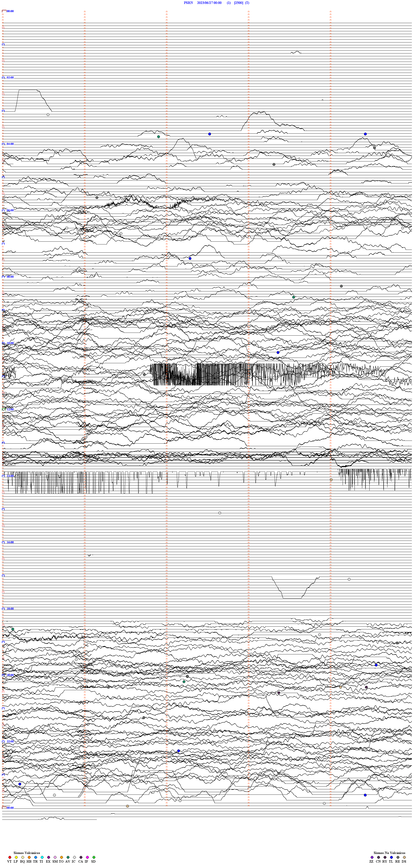The width and height of the screenshot is (414, 868).
Task: Select the purple EX legend circle
Action: (x=49, y=857)
